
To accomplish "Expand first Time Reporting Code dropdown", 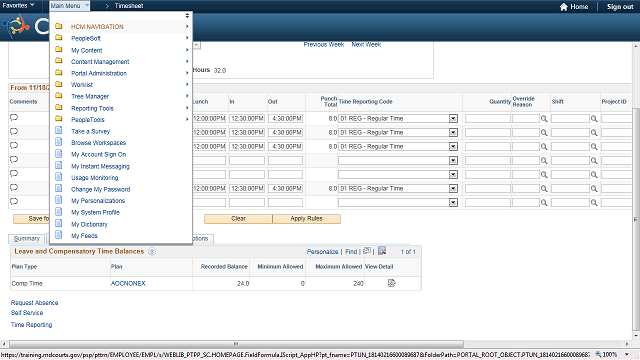I will tap(453, 119).
